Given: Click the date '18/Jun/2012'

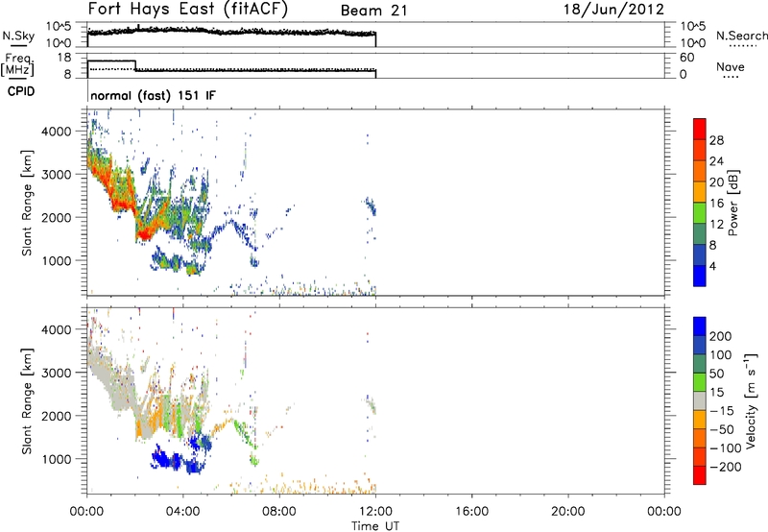Looking at the screenshot, I should (613, 10).
